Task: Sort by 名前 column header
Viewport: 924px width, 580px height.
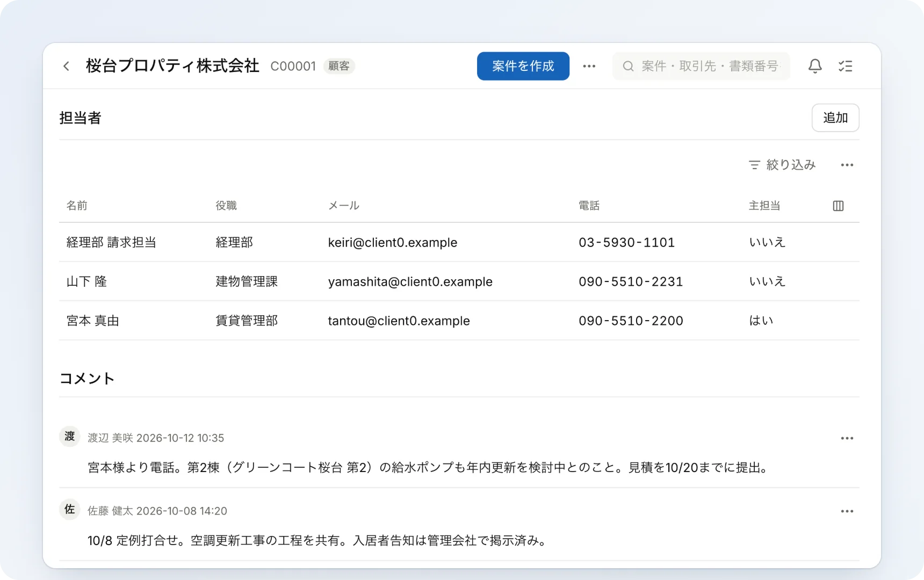Action: (x=77, y=206)
